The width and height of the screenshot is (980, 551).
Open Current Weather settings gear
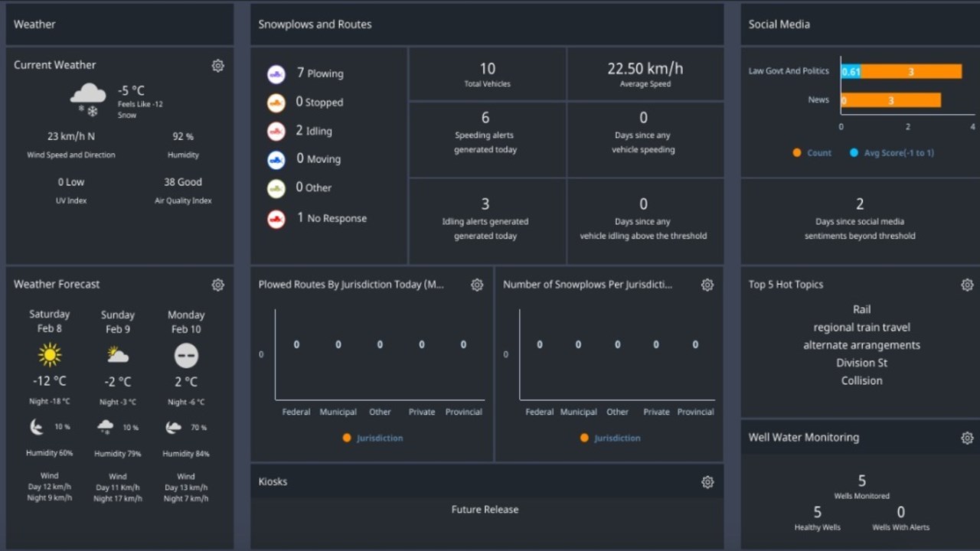[218, 66]
